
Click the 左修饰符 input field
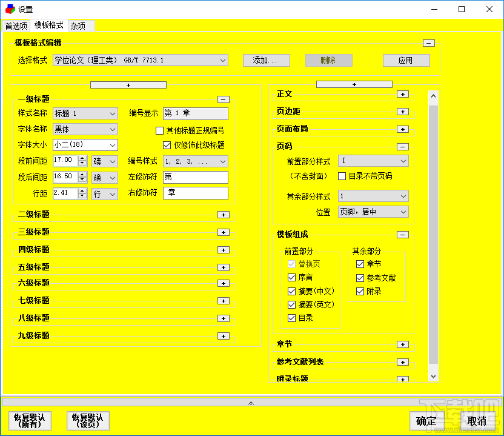click(196, 177)
